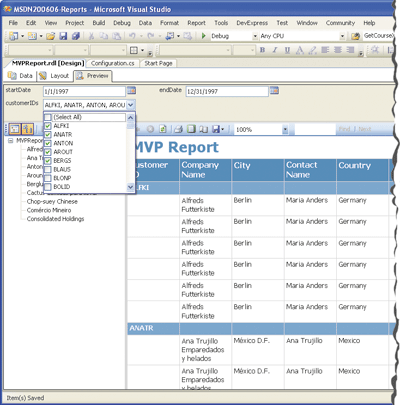Click the Print report icon

178,129
